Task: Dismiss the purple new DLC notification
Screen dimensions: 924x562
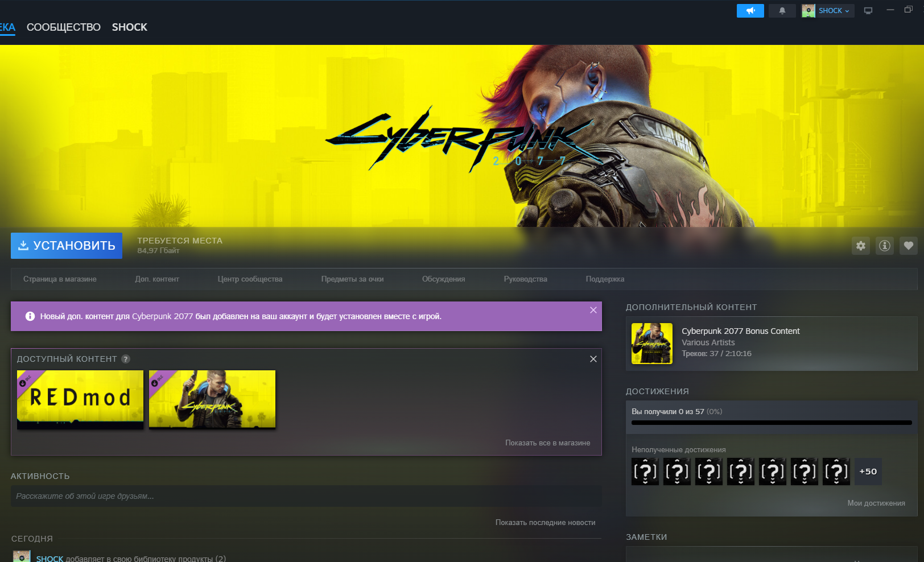Action: tap(593, 310)
